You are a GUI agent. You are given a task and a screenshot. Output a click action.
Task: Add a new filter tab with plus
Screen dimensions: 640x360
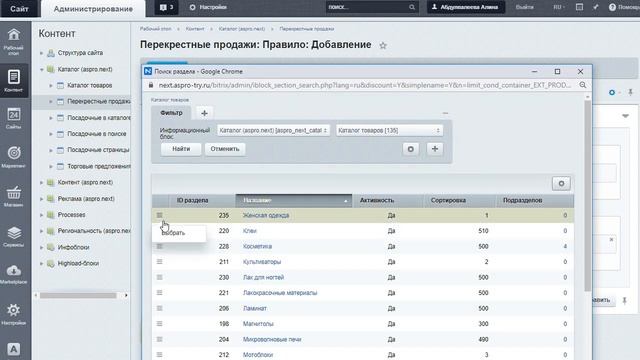click(204, 113)
